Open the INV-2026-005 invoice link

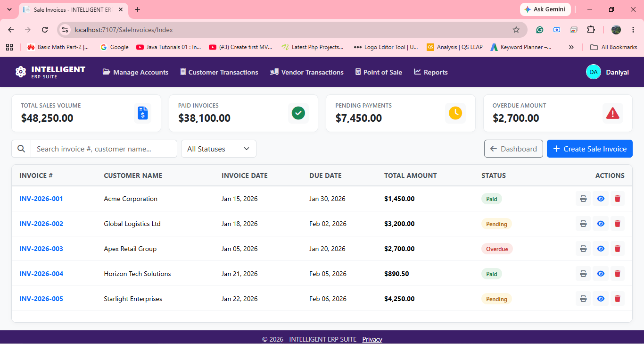pyautogui.click(x=41, y=299)
